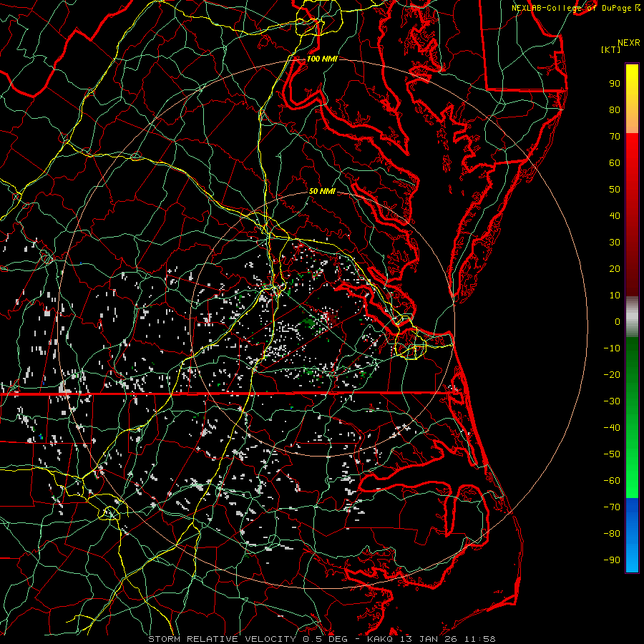Select the "-10" value on velocity scale
The width and height of the screenshot is (644, 644).
[612, 348]
